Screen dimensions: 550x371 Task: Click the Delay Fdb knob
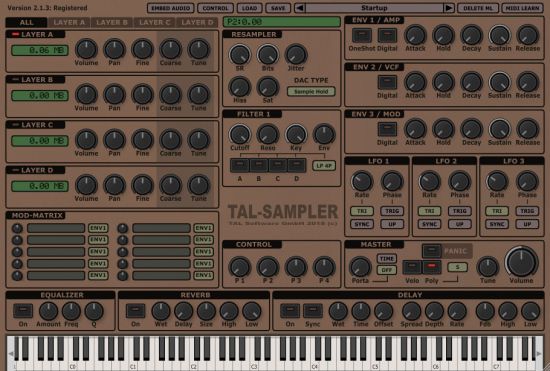[x=485, y=311]
